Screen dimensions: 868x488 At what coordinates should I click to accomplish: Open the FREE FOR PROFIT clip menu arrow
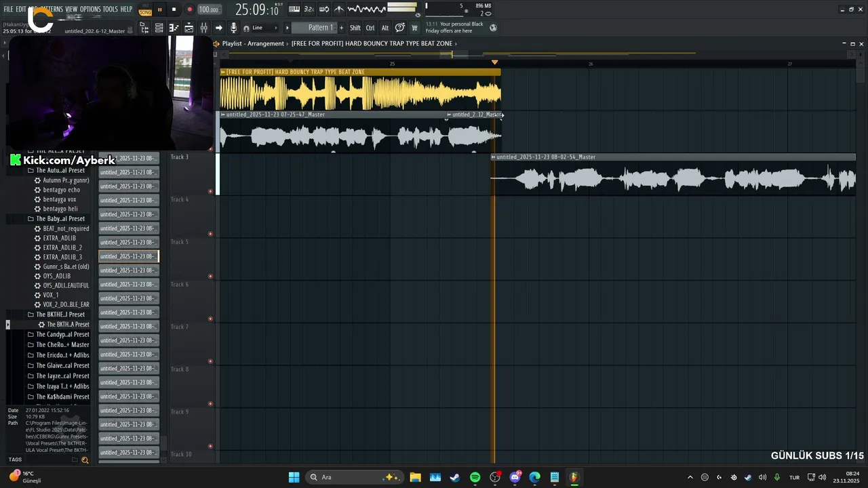[x=223, y=72]
